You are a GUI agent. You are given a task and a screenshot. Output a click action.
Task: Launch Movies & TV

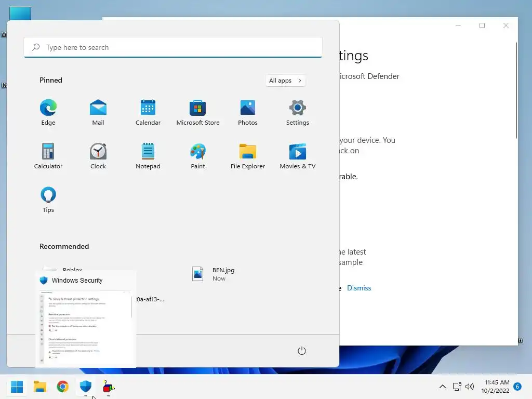pyautogui.click(x=298, y=156)
